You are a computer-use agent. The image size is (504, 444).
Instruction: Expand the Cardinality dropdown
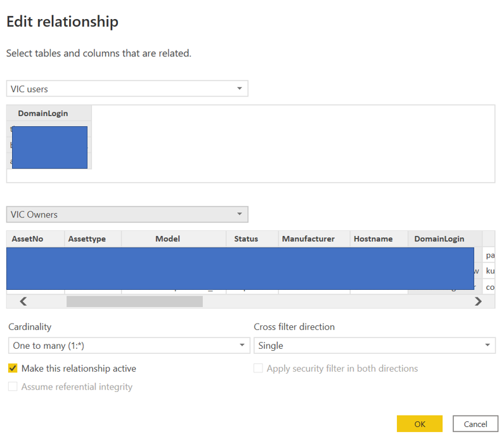pos(129,346)
